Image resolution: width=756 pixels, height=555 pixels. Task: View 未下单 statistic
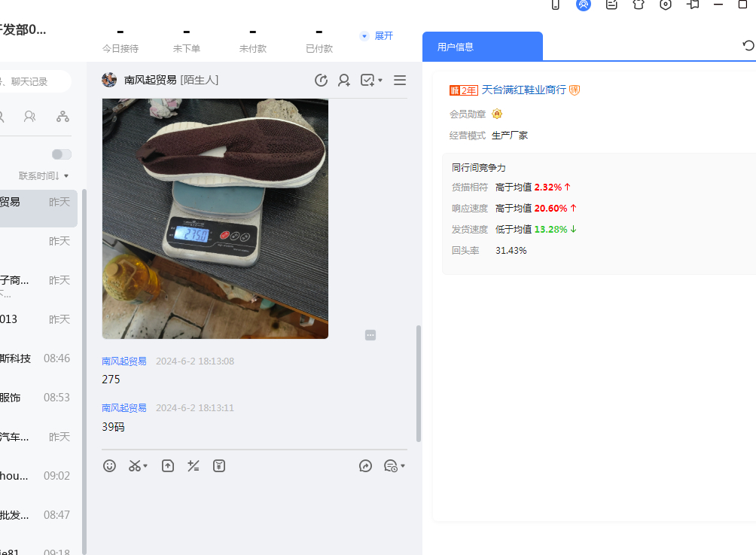187,41
